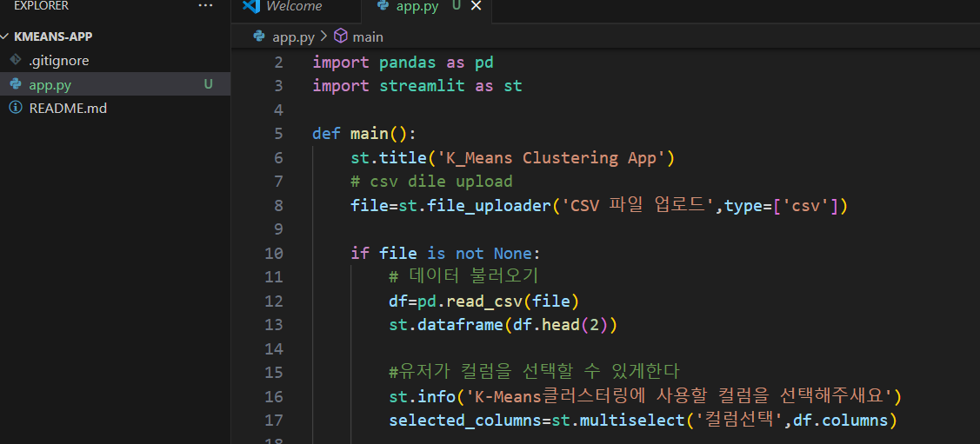980x444 pixels.
Task: Click the Python icon beside app.py in explorer
Action: coord(16,84)
